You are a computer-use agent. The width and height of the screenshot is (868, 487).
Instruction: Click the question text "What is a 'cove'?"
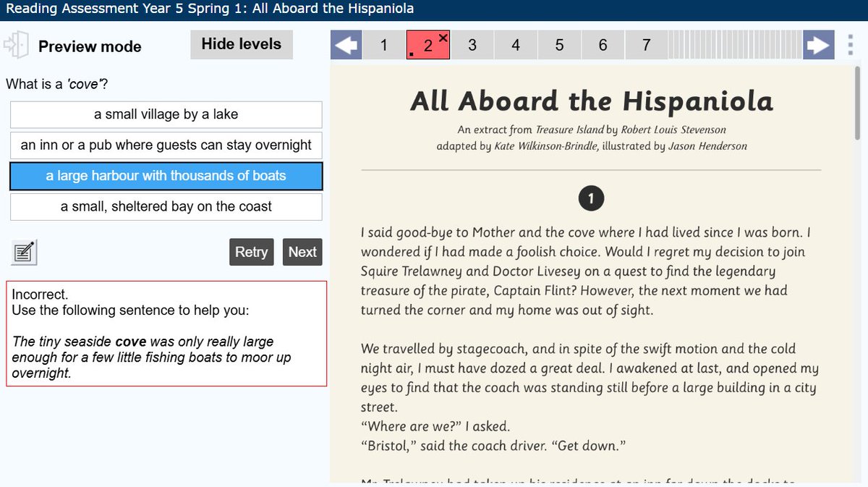[x=57, y=84]
